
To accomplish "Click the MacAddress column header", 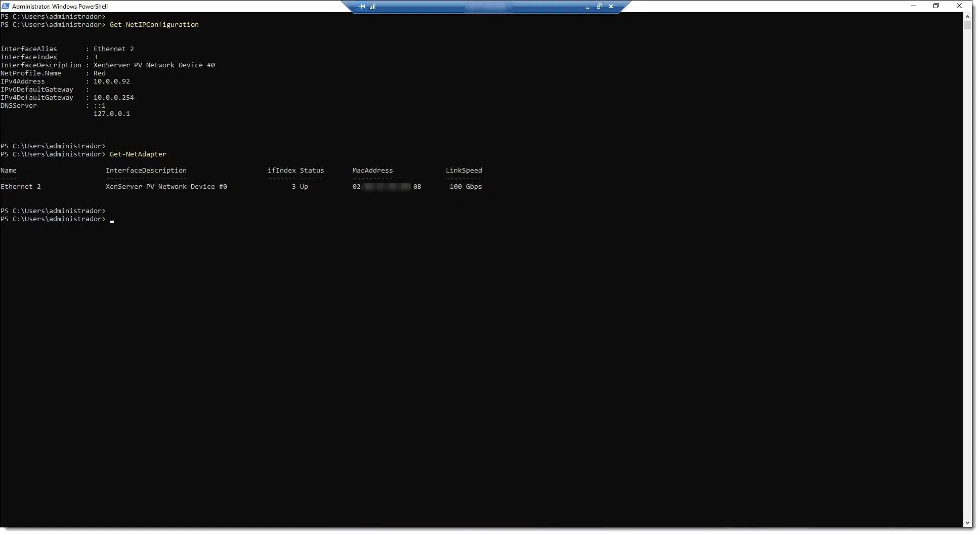I will 372,170.
